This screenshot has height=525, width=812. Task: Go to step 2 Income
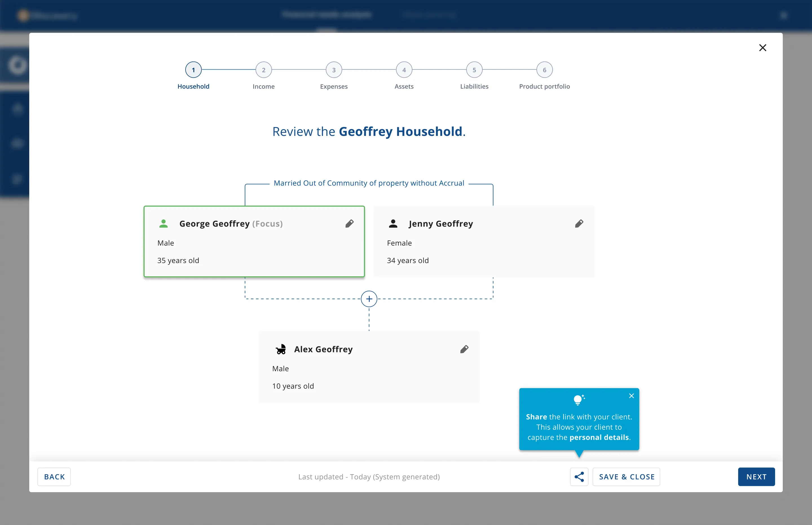coord(264,70)
